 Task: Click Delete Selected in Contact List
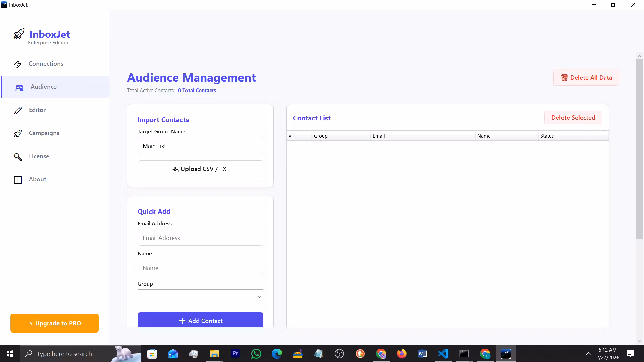573,118
